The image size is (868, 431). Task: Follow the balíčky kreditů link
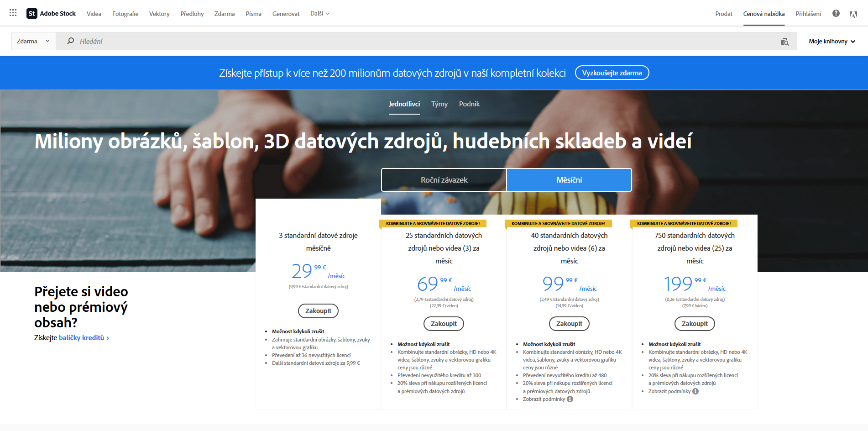pyautogui.click(x=84, y=338)
